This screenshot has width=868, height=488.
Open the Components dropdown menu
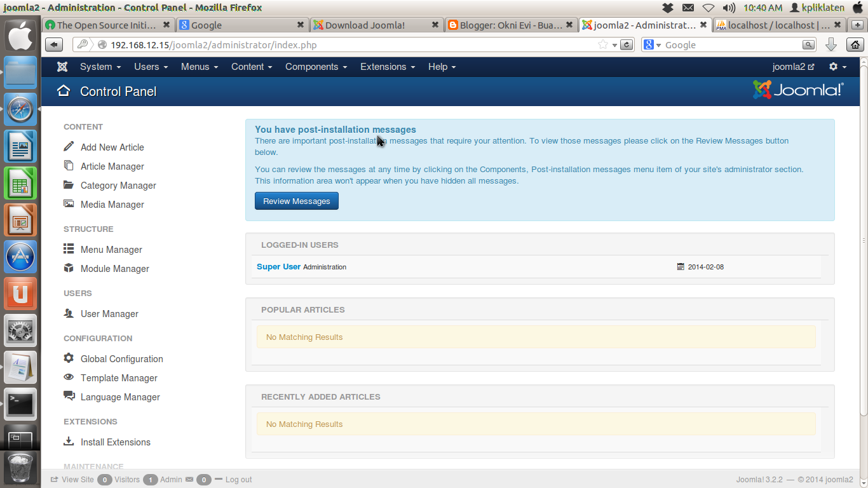[x=316, y=67]
